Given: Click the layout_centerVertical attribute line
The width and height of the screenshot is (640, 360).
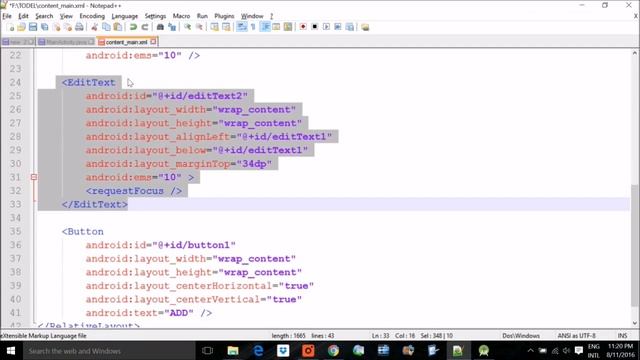Looking at the screenshot, I should 193,300.
